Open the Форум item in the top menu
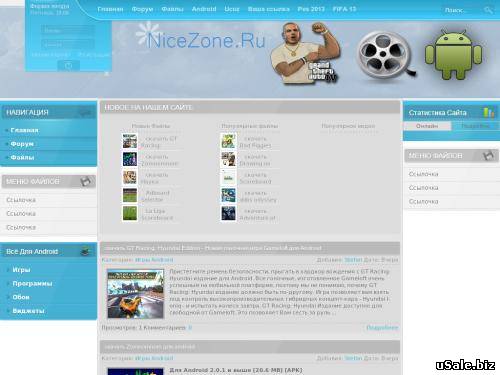 [x=142, y=9]
